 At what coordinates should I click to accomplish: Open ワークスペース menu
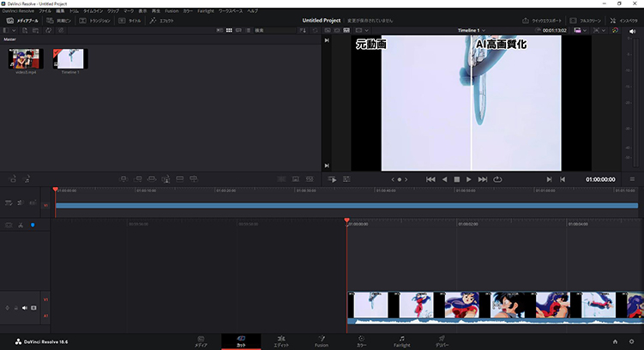tap(231, 11)
